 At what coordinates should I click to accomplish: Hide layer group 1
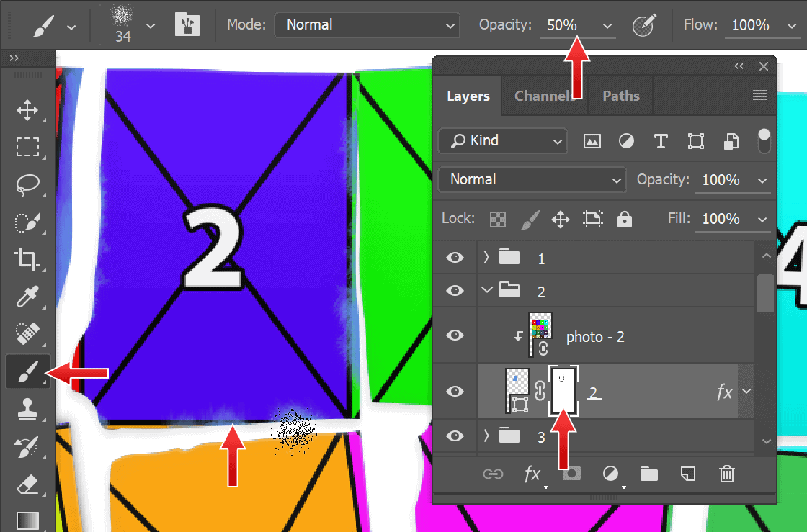(455, 257)
